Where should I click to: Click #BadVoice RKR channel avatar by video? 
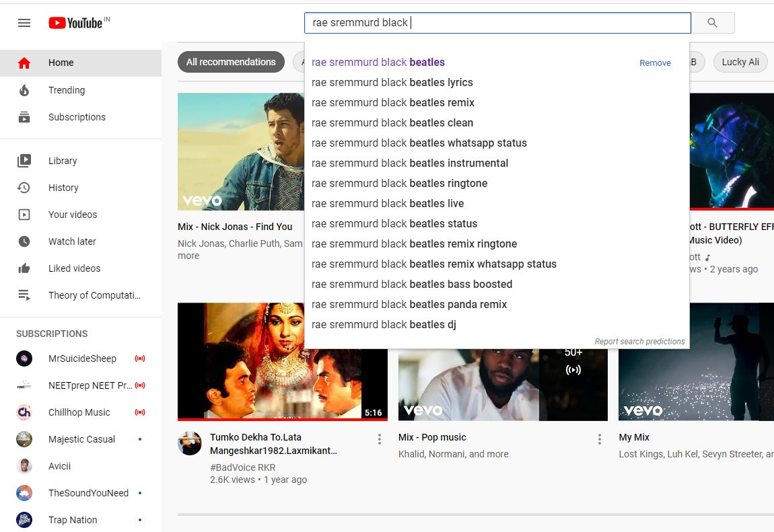pyautogui.click(x=190, y=443)
